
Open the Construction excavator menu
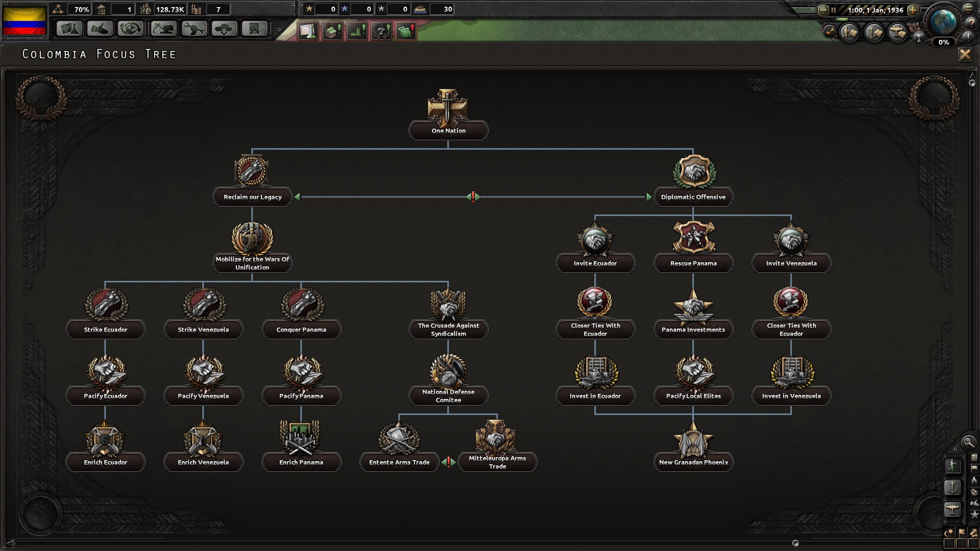(x=163, y=29)
